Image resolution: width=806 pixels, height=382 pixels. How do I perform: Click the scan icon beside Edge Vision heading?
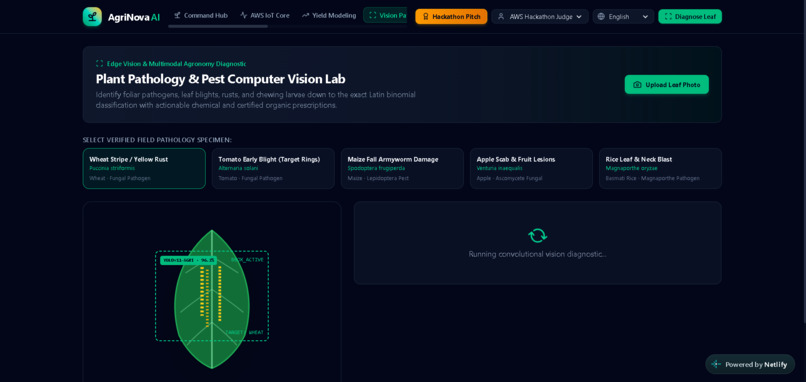pyautogui.click(x=100, y=64)
